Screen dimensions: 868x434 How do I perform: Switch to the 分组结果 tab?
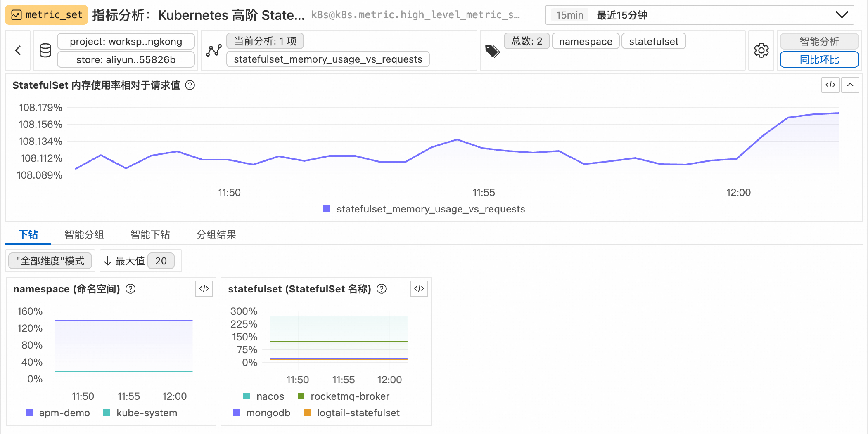(216, 234)
